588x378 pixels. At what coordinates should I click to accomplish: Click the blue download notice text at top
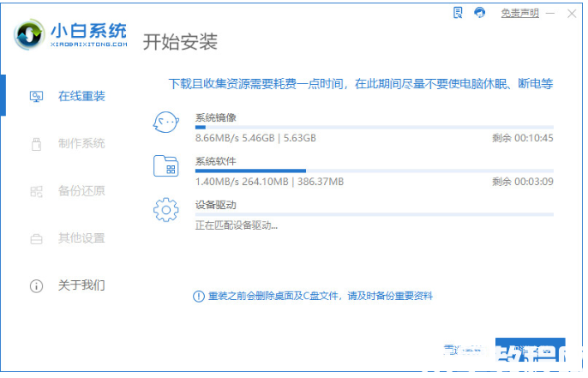[361, 83]
